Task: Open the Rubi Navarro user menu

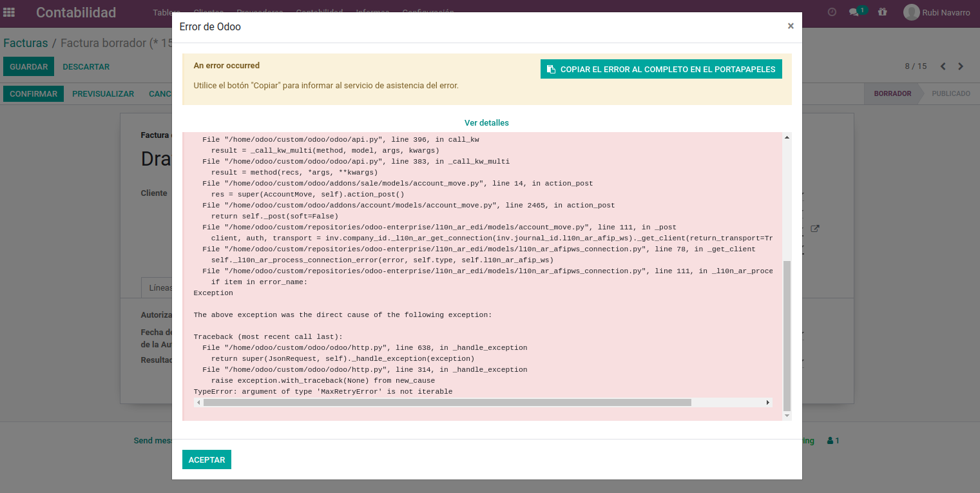Action: tap(937, 12)
